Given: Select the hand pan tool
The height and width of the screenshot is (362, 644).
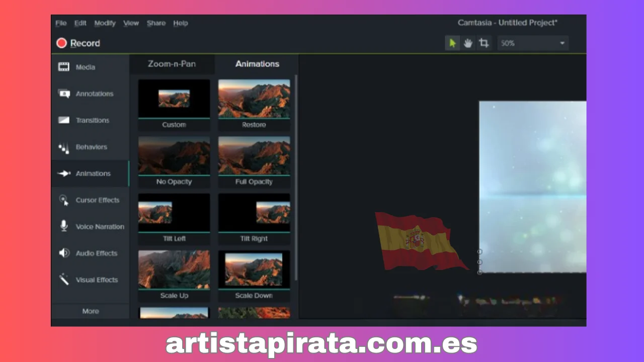Looking at the screenshot, I should click(468, 43).
